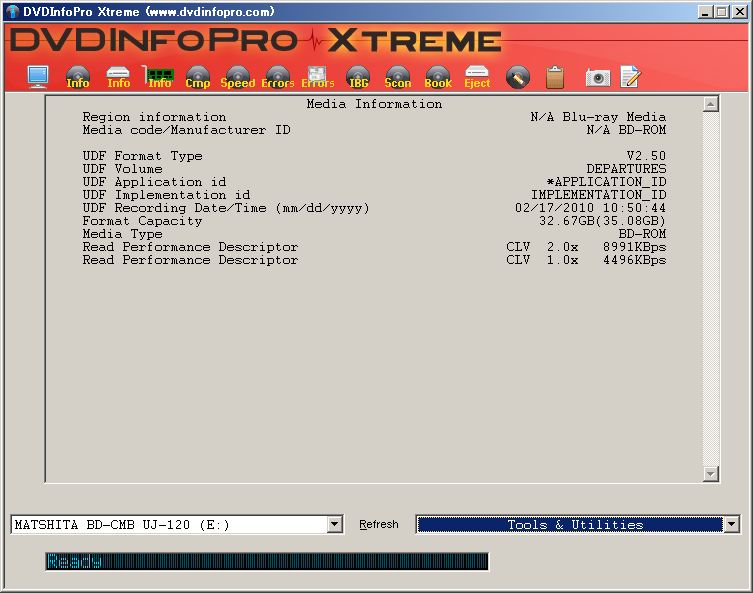Click the UDF Implementation id label
The image size is (753, 593).
(166, 194)
